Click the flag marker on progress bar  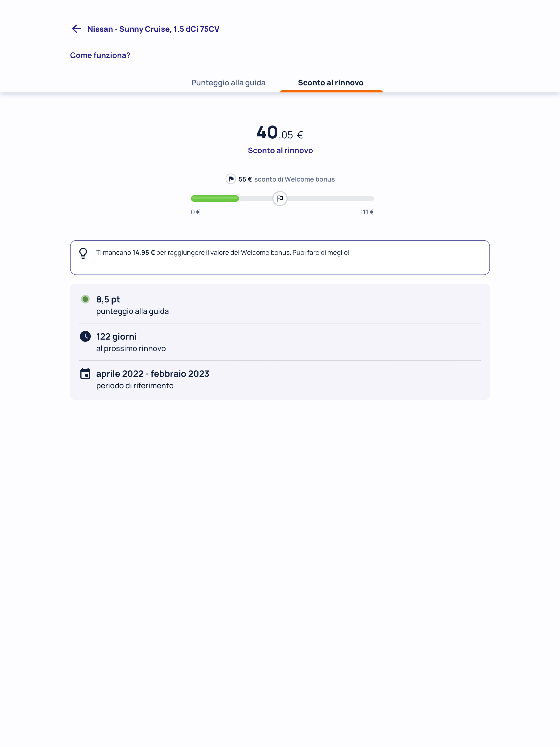click(x=280, y=199)
